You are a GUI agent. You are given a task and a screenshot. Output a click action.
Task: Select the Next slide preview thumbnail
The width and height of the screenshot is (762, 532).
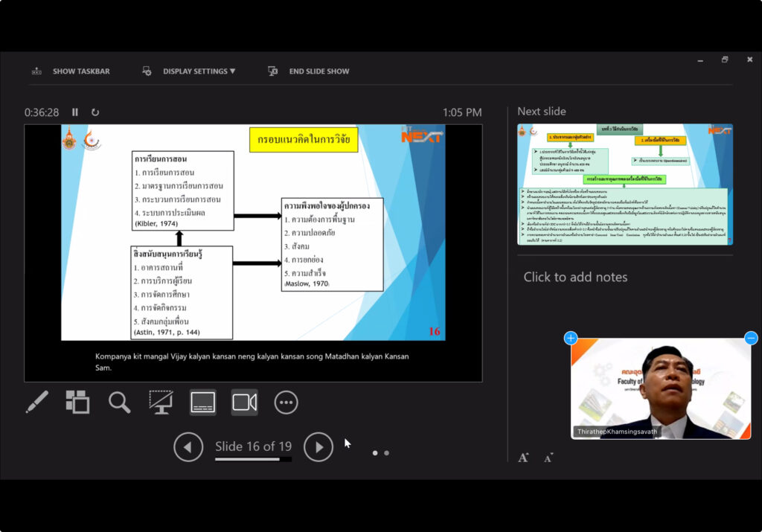coord(625,184)
